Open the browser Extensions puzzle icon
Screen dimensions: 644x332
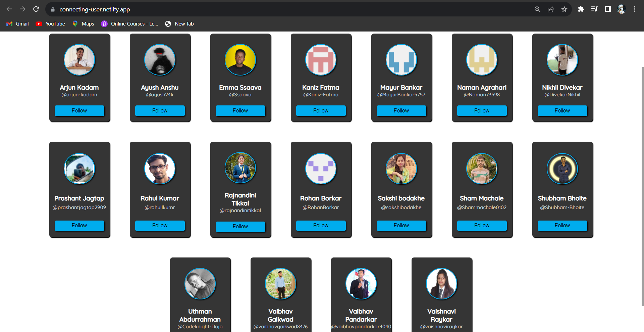[581, 9]
